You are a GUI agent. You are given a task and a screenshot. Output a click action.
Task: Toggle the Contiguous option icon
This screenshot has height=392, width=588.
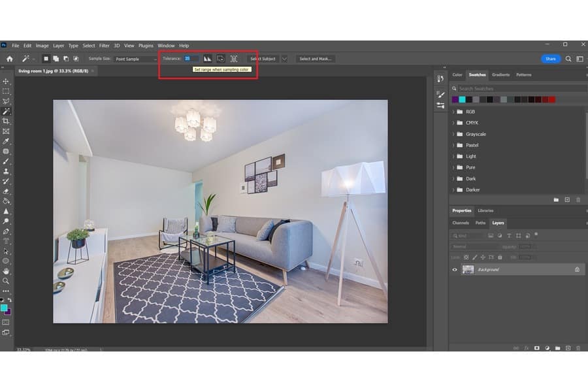[x=221, y=59]
